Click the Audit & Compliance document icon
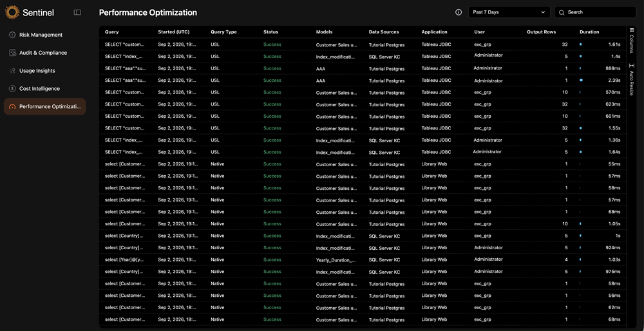644x331 pixels. tap(12, 53)
